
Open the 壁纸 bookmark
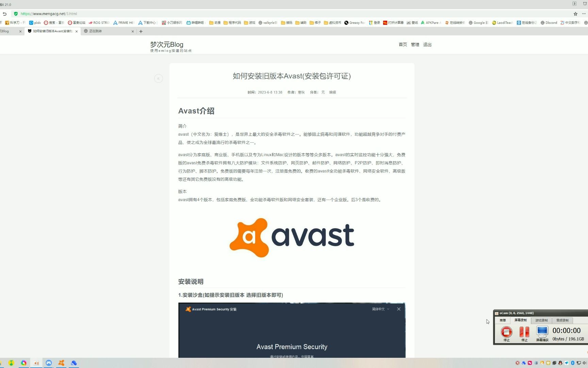(x=412, y=23)
